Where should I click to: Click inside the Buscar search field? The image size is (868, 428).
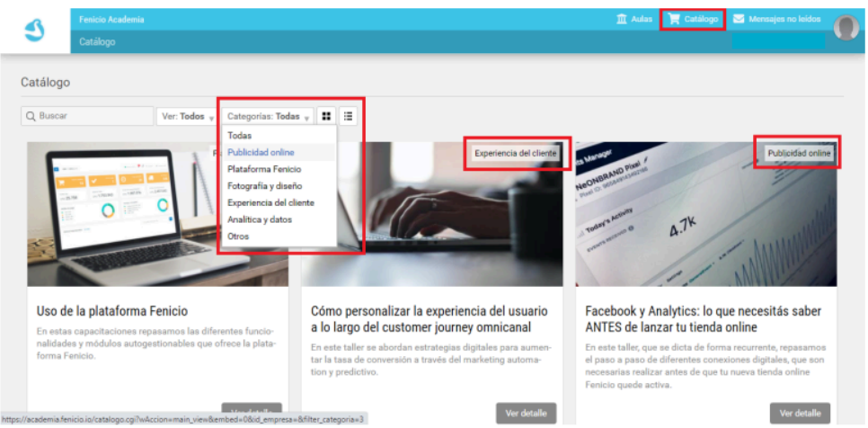[87, 116]
